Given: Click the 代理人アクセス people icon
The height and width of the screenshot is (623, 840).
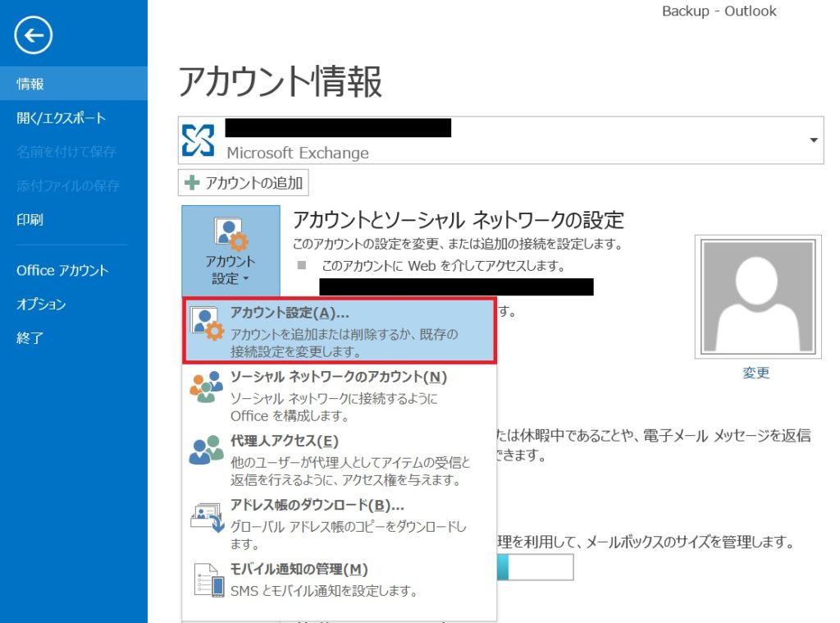Looking at the screenshot, I should 206,449.
